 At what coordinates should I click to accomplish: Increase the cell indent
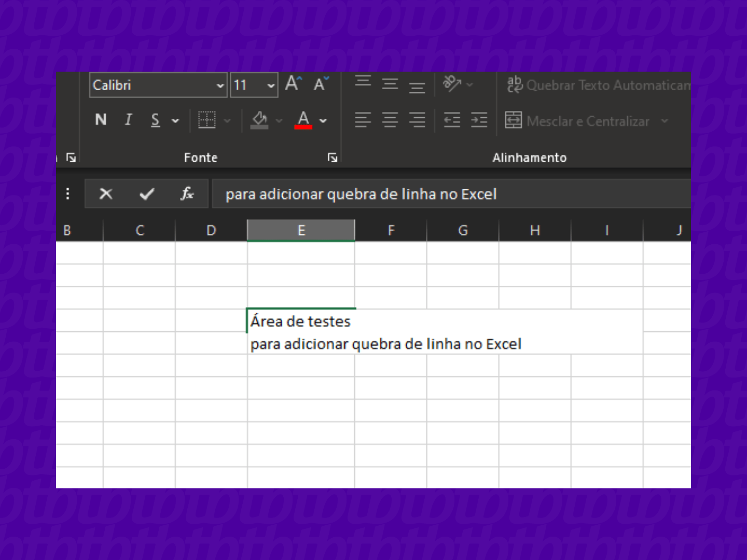(x=478, y=120)
